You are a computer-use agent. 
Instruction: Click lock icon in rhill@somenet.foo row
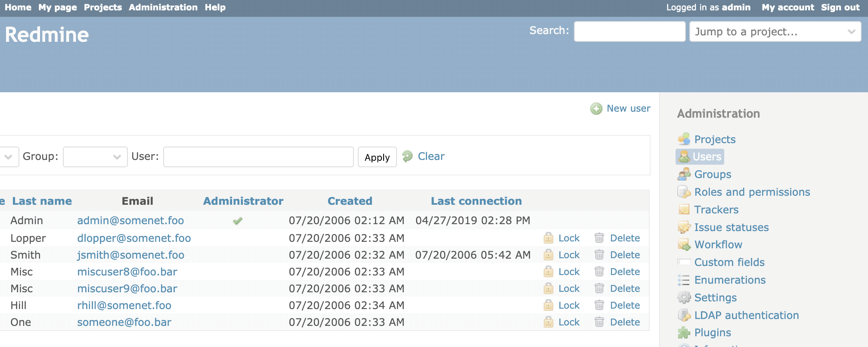click(549, 305)
